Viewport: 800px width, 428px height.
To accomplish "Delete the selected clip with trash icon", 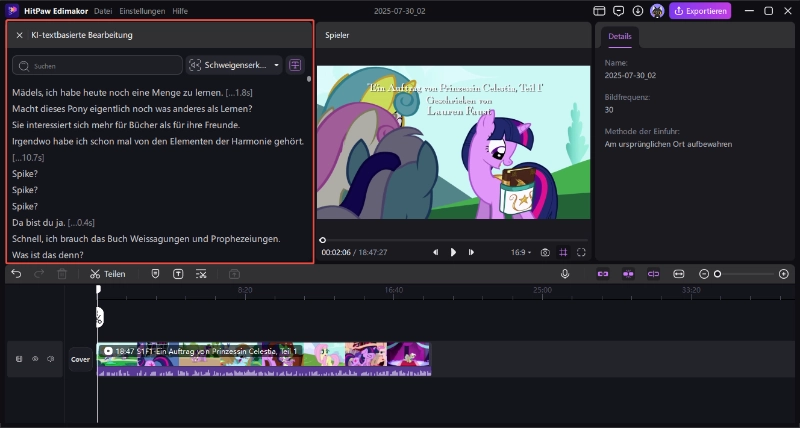I will click(x=62, y=274).
